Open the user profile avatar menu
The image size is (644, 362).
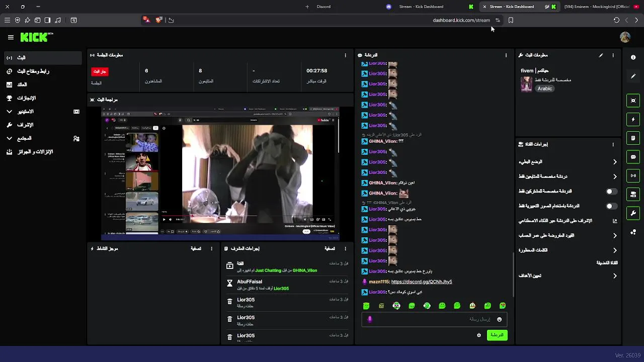(625, 37)
